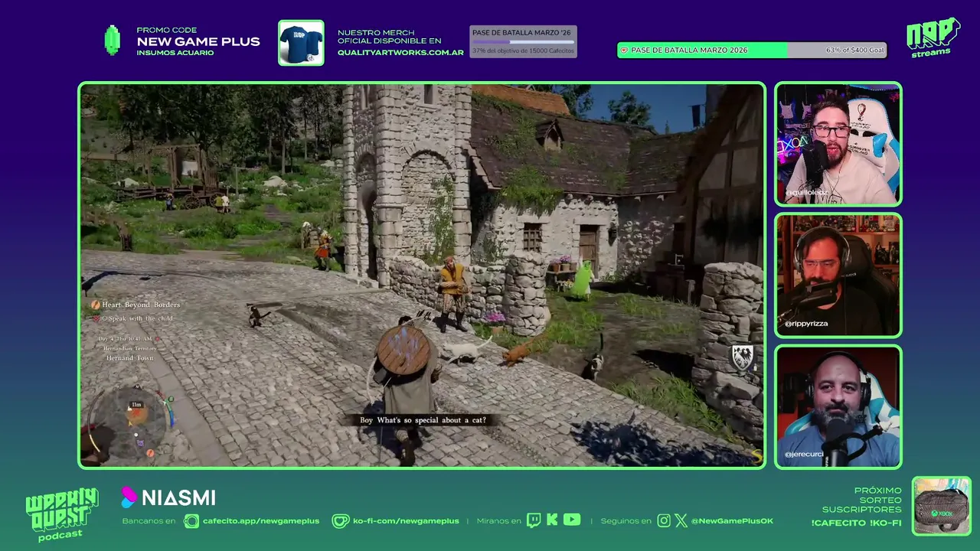Click the green gem promo icon

[x=113, y=41]
